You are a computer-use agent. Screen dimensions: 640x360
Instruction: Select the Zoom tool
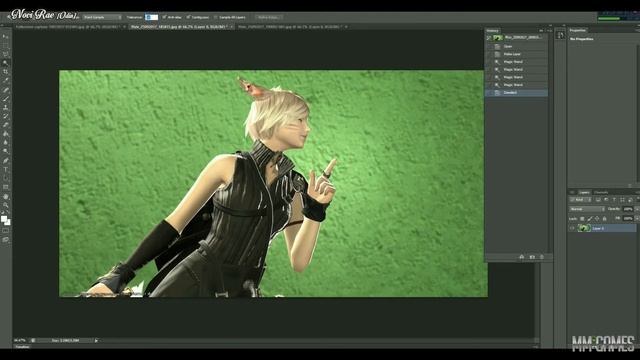5,205
